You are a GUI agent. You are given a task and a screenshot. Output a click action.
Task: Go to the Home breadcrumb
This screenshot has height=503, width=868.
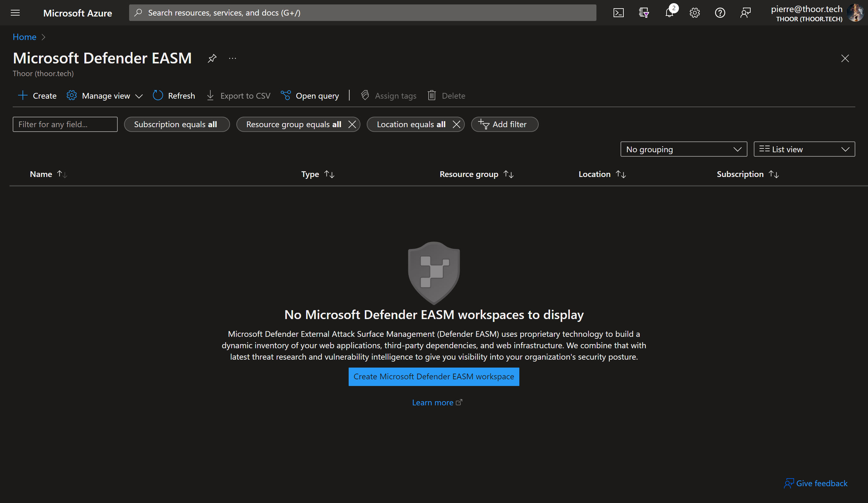coord(24,37)
